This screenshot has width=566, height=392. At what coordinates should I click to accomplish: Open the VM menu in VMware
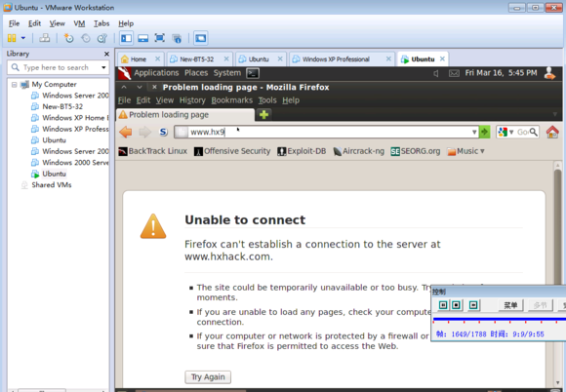[79, 23]
